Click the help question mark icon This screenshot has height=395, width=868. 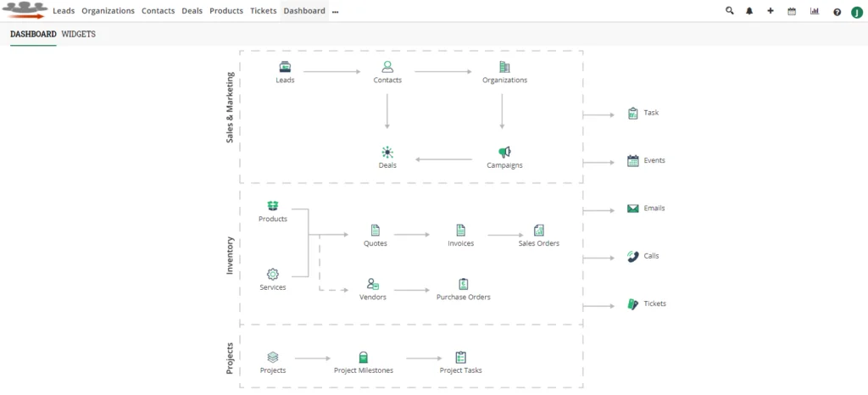pyautogui.click(x=837, y=12)
